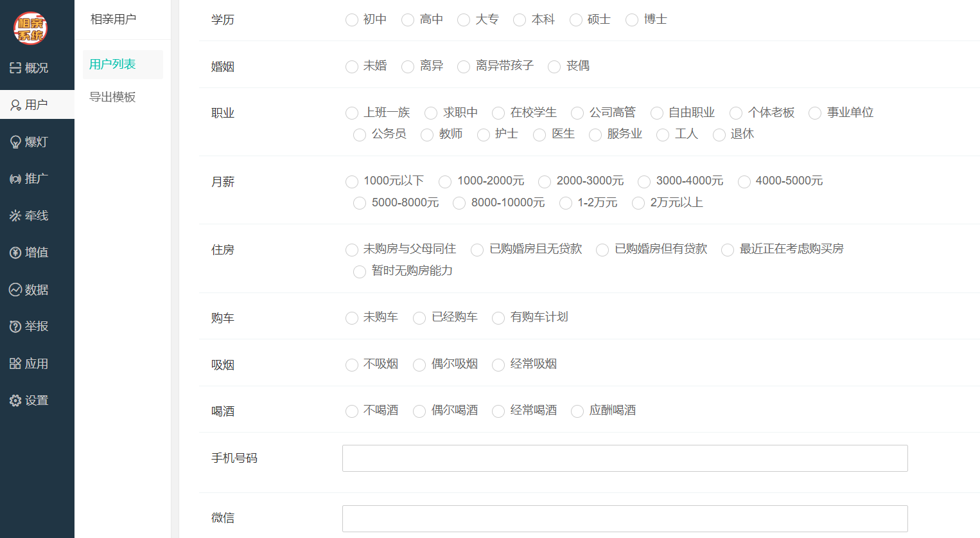The width and height of the screenshot is (980, 538).
Task: Select 未购房与父母同住 housing option
Action: click(x=352, y=249)
